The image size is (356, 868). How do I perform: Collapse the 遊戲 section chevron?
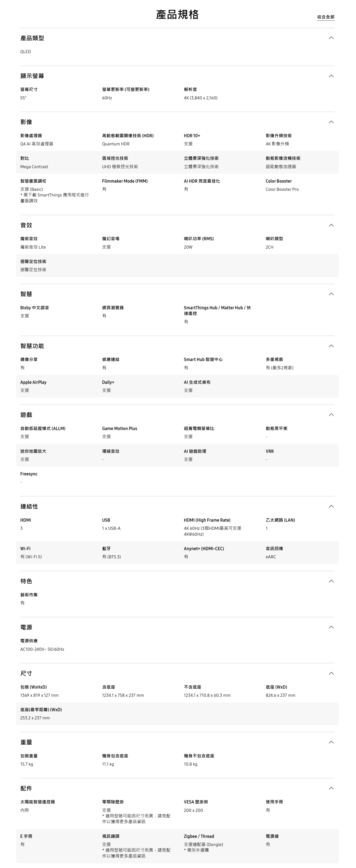[x=331, y=415]
